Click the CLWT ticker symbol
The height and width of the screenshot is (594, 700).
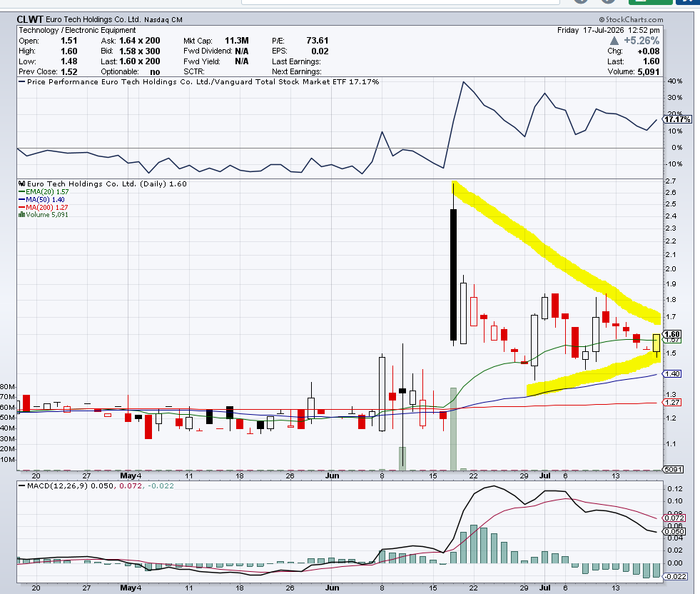[30, 19]
